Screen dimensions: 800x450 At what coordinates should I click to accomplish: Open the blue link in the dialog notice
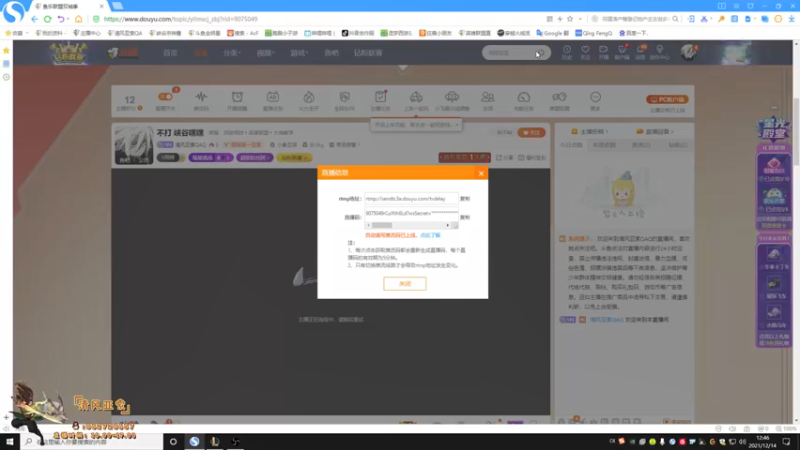click(x=430, y=235)
